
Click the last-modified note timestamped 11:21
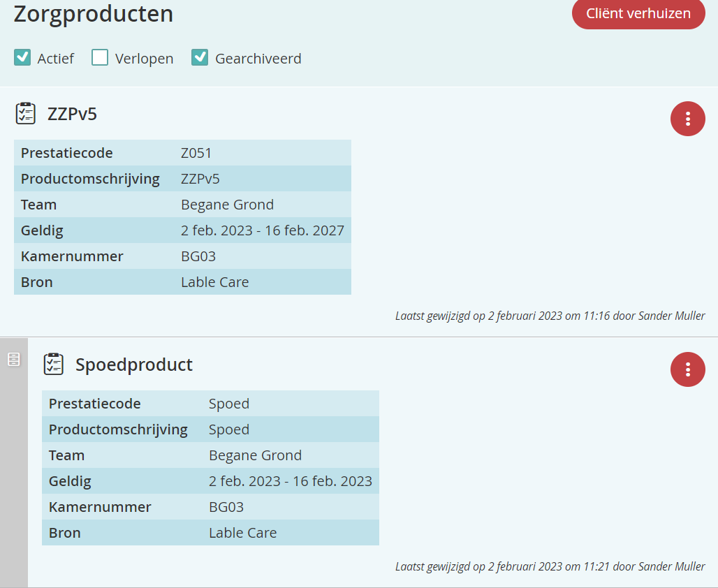pyautogui.click(x=550, y=566)
